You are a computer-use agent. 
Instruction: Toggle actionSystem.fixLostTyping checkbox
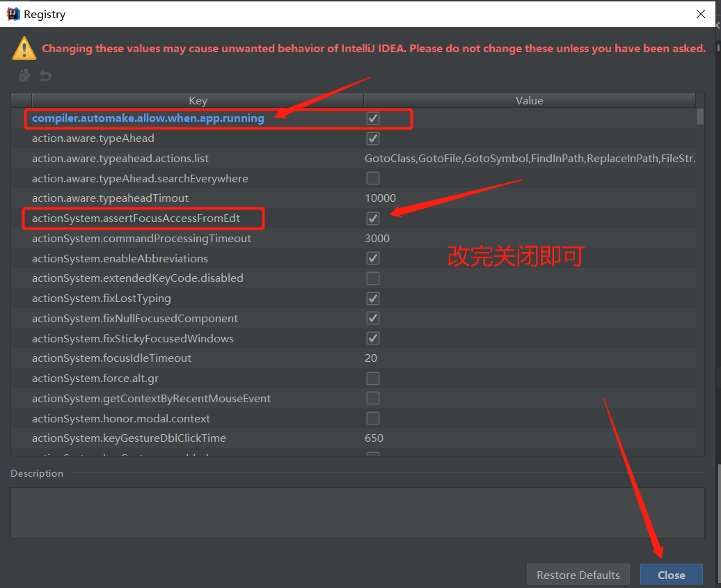pos(373,299)
